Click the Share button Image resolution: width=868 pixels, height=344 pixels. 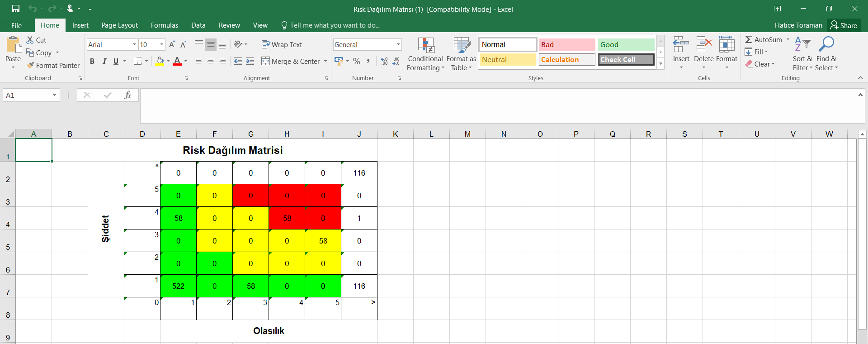[844, 25]
